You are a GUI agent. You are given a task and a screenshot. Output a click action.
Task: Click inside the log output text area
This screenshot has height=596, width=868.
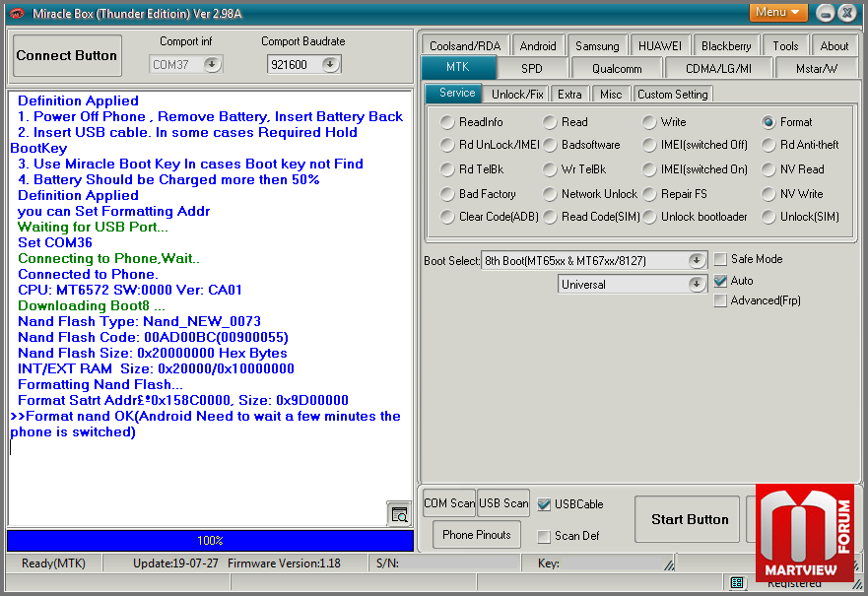click(197, 473)
